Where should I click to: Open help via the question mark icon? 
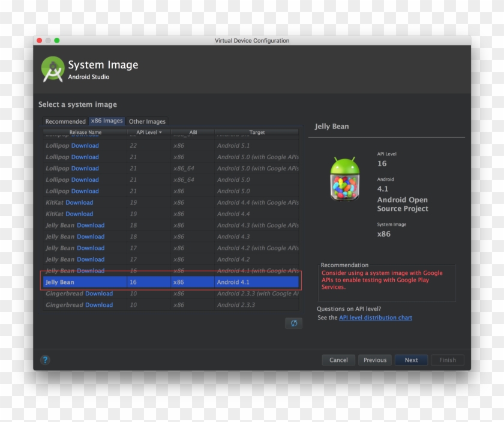[x=44, y=360]
